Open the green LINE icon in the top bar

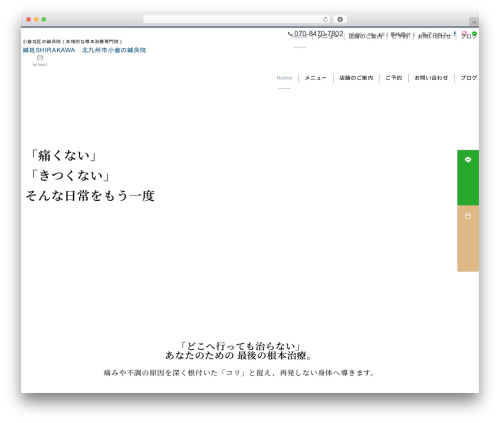pyautogui.click(x=474, y=33)
